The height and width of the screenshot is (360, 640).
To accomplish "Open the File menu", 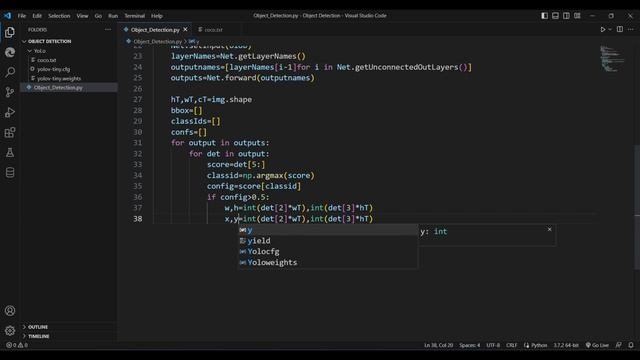I will [x=22, y=16].
